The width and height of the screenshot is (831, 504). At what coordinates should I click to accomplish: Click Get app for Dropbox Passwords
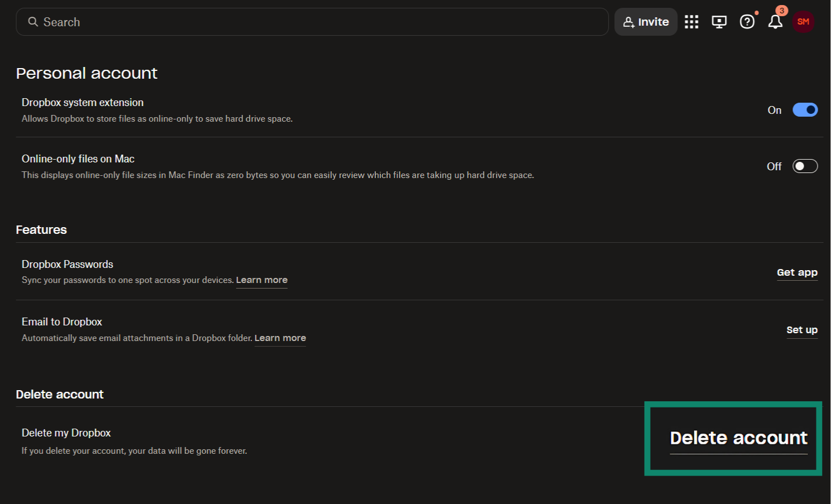coord(797,272)
